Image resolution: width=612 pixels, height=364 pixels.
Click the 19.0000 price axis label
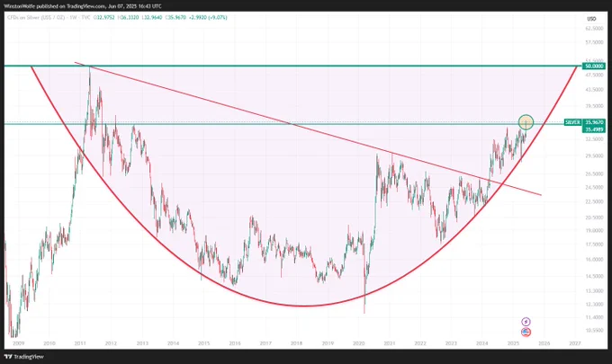pyautogui.click(x=594, y=231)
